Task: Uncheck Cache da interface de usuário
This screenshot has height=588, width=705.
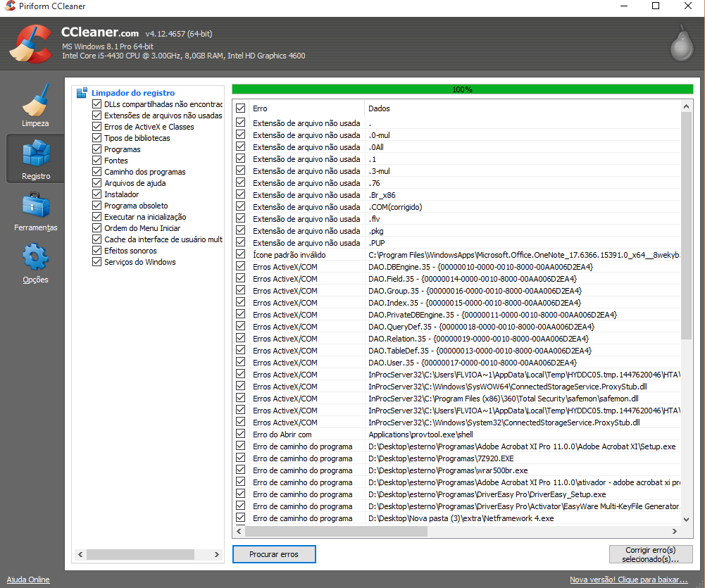Action: pyautogui.click(x=96, y=239)
